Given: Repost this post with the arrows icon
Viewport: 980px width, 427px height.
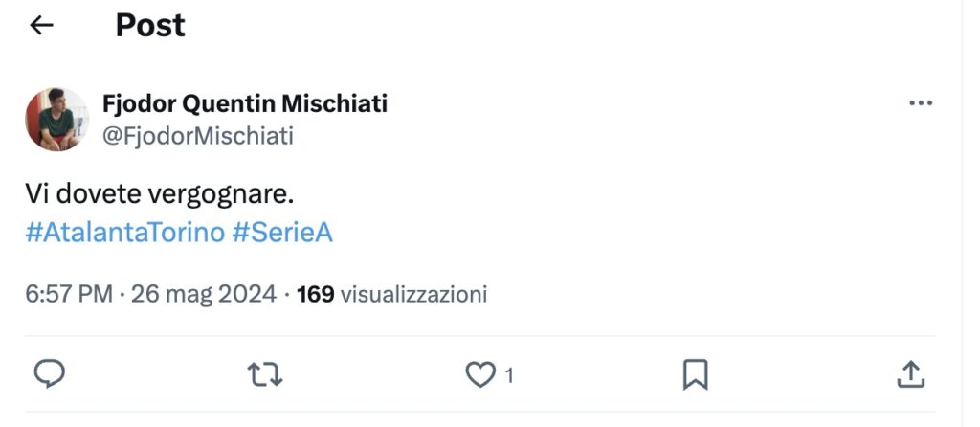Looking at the screenshot, I should coord(265,374).
